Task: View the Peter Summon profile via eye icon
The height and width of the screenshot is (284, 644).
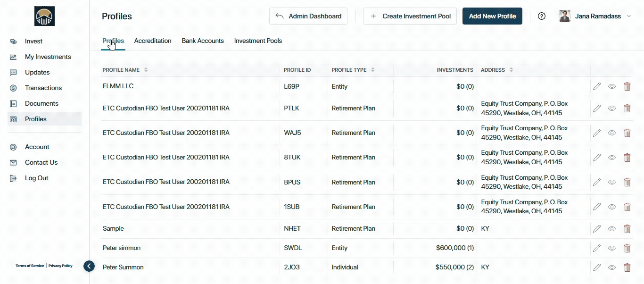Action: (612, 267)
